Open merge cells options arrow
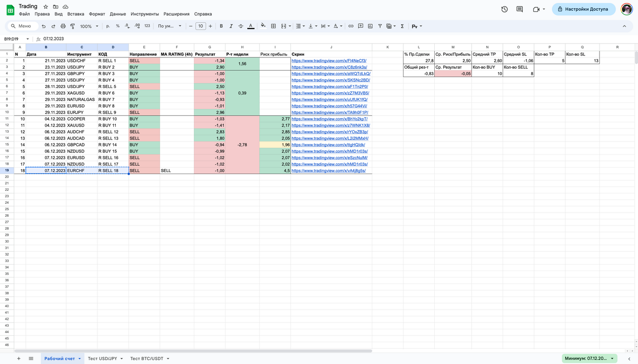Image resolution: width=638 pixels, height=364 pixels. tap(290, 26)
